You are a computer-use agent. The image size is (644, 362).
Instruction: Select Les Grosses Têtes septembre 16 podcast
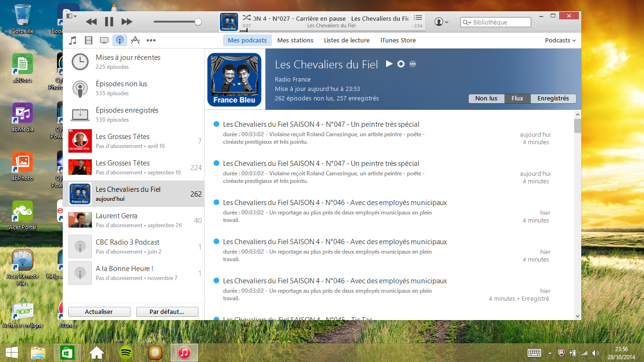click(x=133, y=167)
